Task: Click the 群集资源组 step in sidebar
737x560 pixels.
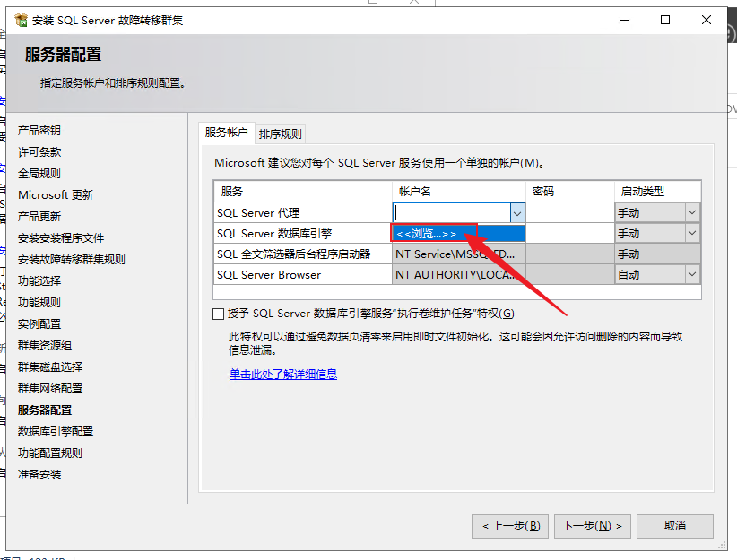Action: (45, 346)
